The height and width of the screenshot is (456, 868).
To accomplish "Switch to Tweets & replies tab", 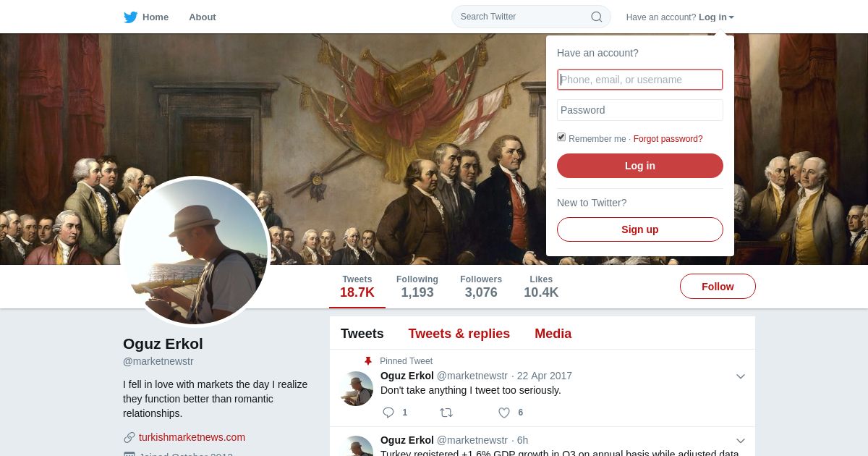I will 459,334.
